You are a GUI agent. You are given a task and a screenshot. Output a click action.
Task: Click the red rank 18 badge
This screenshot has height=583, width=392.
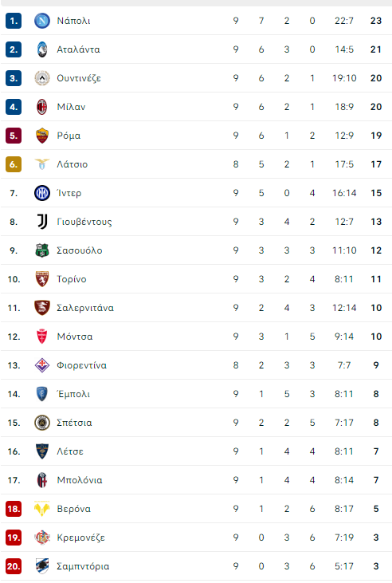click(x=14, y=509)
